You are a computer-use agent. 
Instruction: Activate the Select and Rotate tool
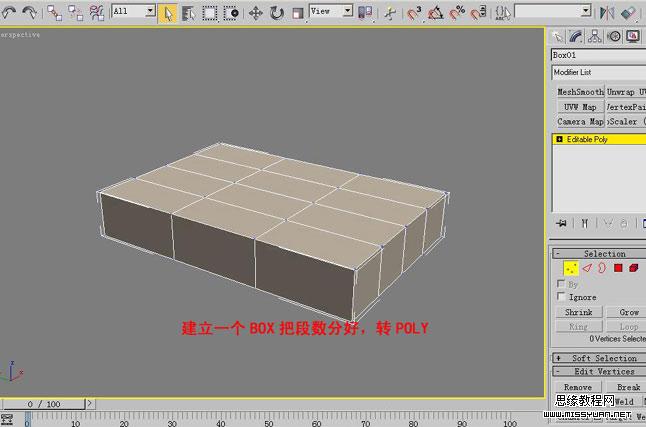click(277, 13)
